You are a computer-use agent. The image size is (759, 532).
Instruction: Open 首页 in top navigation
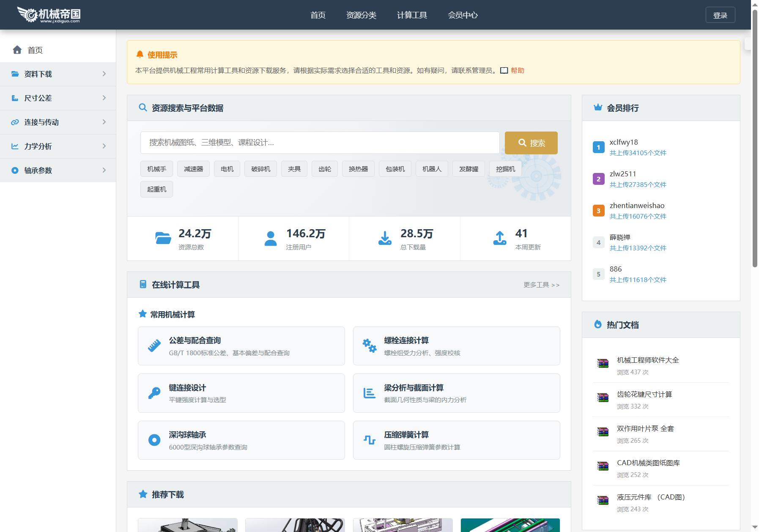click(318, 15)
